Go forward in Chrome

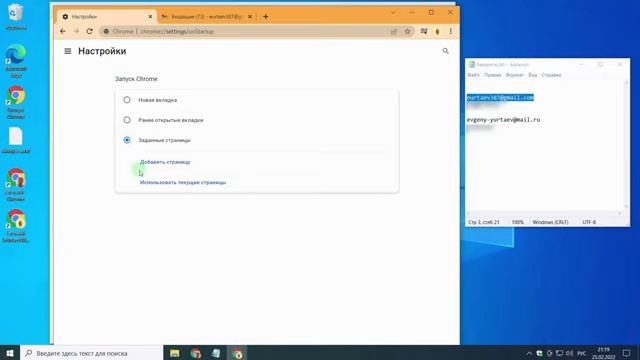pos(76,31)
